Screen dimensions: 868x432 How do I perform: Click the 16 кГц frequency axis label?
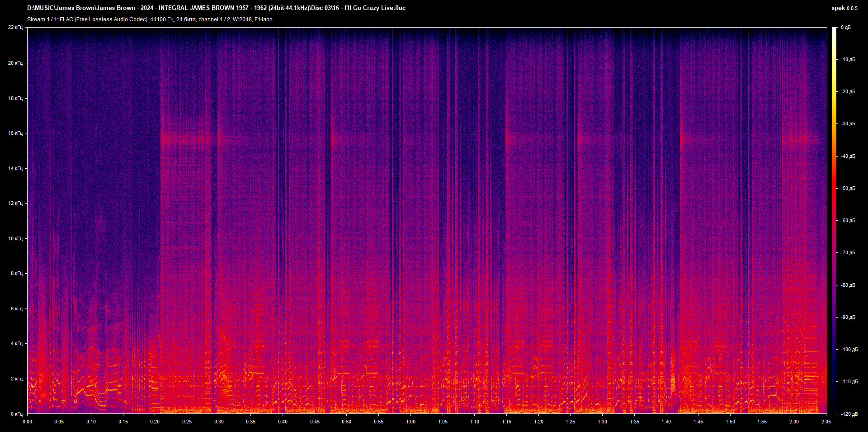point(15,133)
